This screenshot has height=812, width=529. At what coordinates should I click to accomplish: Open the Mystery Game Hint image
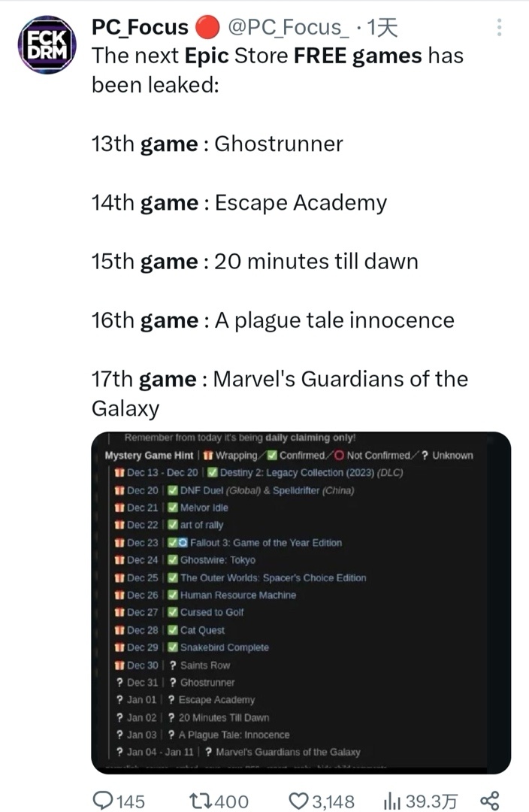pyautogui.click(x=301, y=601)
